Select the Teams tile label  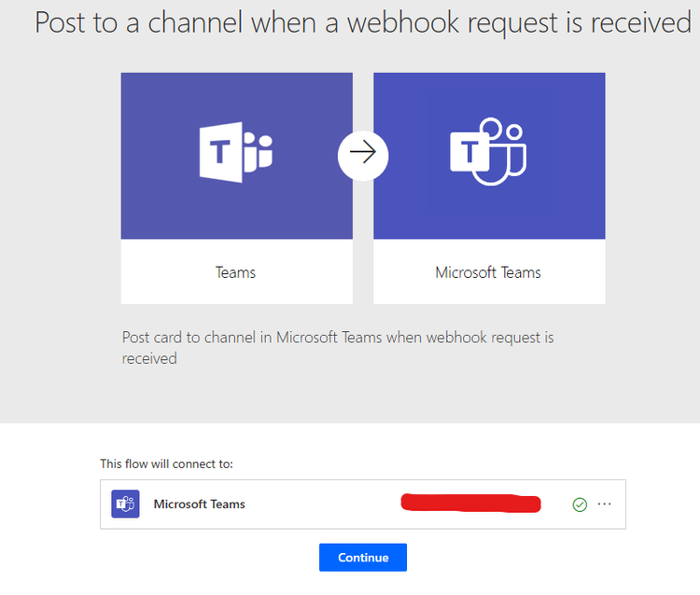tap(236, 272)
